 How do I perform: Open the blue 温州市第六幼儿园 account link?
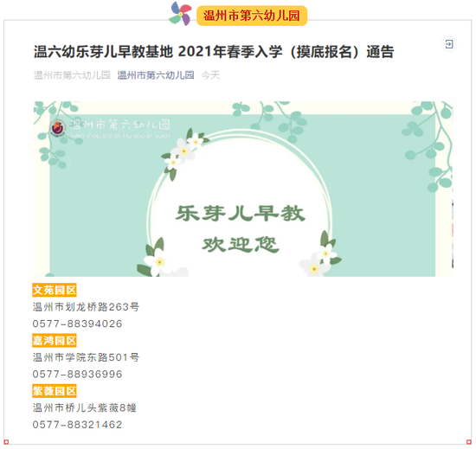click(156, 75)
